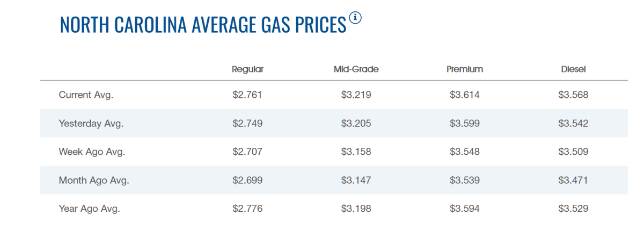Click the week-ago Regular price $2.707
This screenshot has width=644, height=244.
[247, 152]
